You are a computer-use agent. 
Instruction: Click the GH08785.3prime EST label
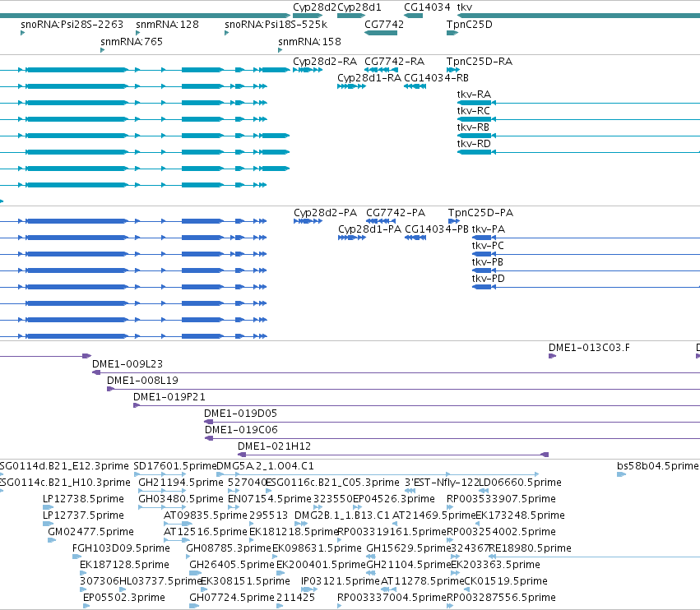(x=229, y=548)
